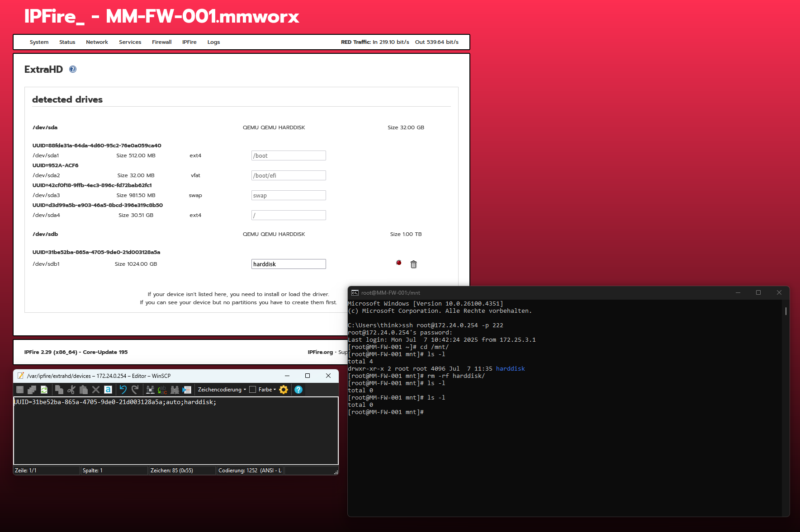Click the terminal window vertical scrollbar
The height and width of the screenshot is (532, 800).
786,407
